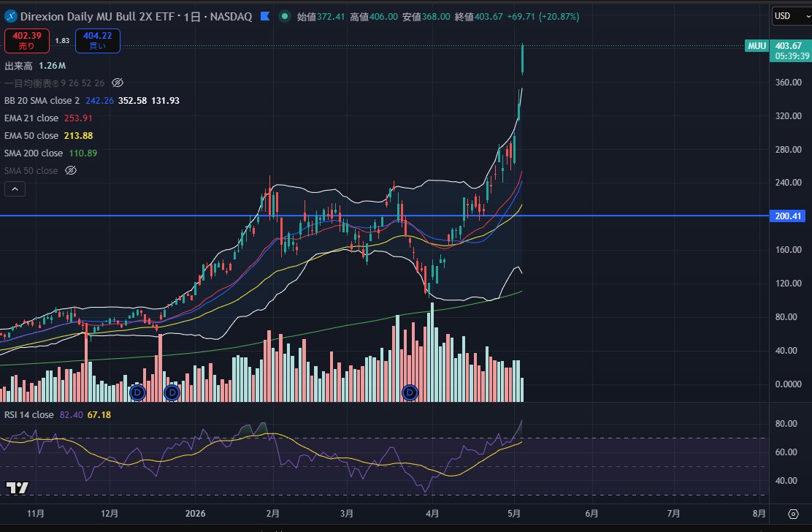812x532 pixels.
Task: Click the Direxion symbol logo icon
Action: click(x=10, y=17)
